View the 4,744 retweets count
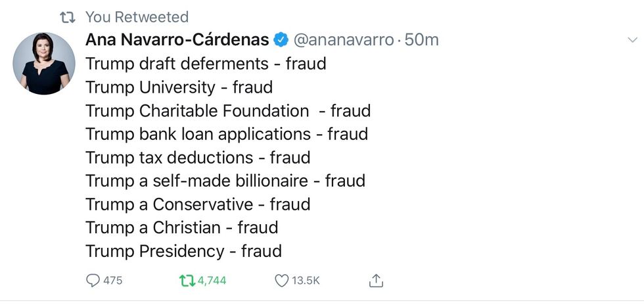 point(212,281)
